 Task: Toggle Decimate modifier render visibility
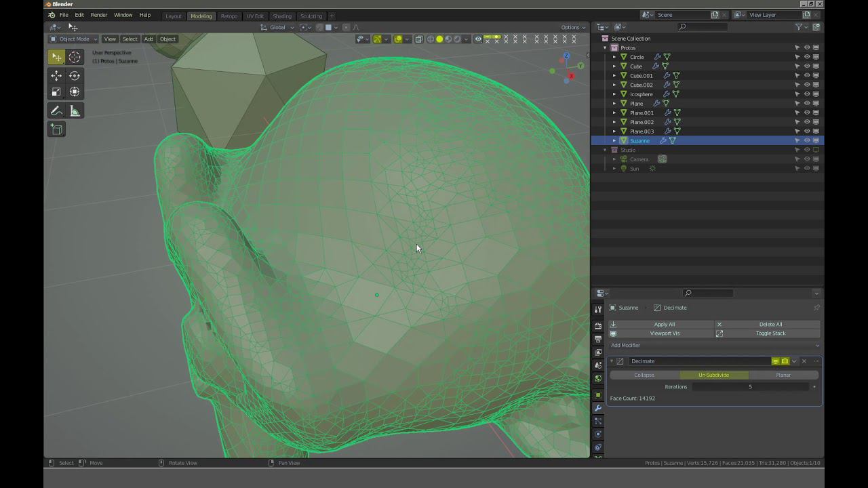(785, 361)
